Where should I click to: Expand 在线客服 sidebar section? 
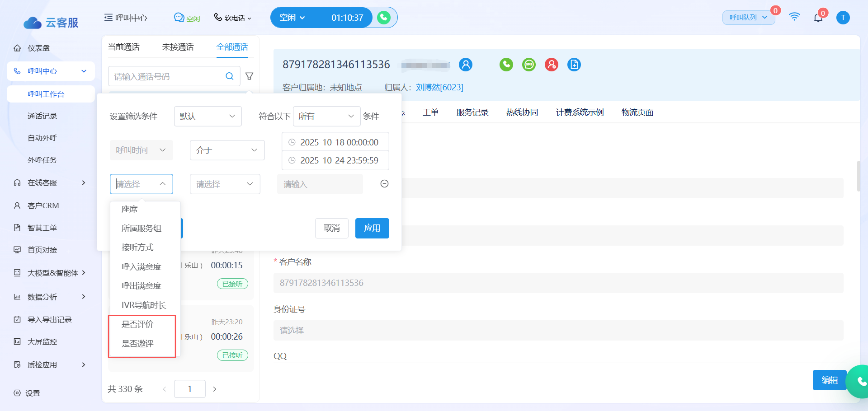click(x=84, y=182)
